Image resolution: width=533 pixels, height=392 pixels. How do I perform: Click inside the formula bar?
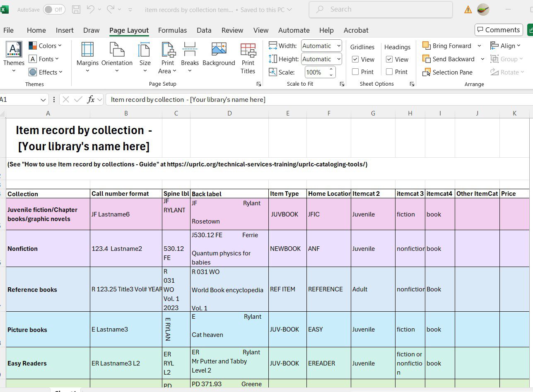[207, 99]
